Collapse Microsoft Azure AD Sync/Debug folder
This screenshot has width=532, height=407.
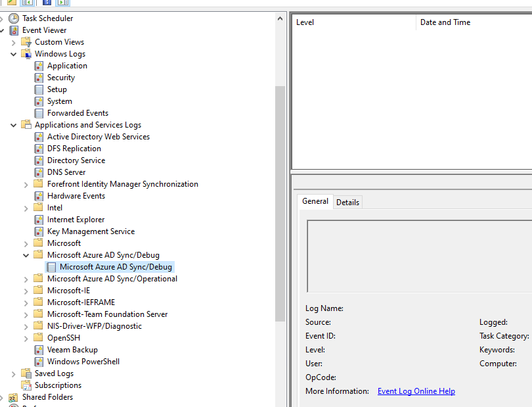26,256
